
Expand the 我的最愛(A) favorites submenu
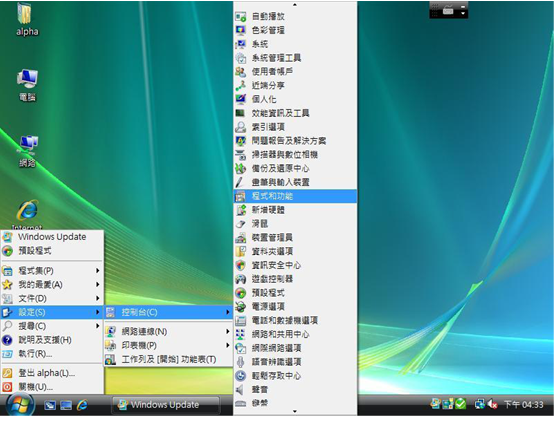click(x=52, y=285)
